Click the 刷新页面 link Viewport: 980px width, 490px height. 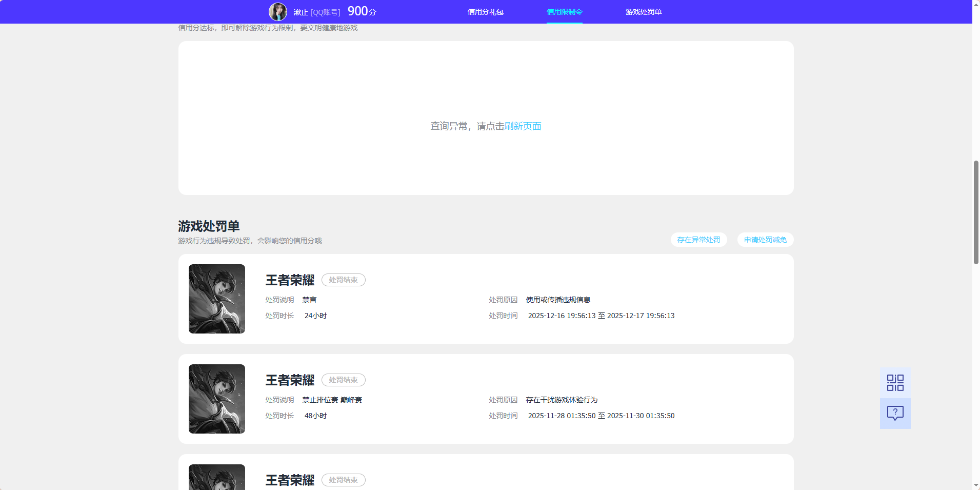(x=523, y=126)
